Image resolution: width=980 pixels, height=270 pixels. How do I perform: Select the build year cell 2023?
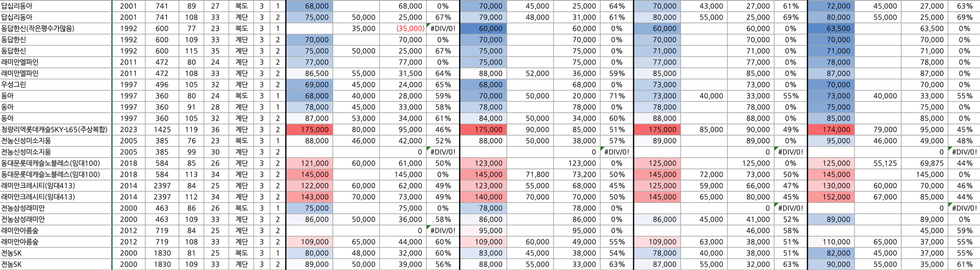point(129,130)
